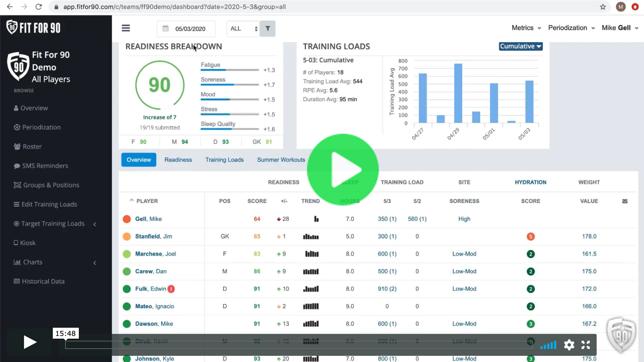The height and width of the screenshot is (362, 644).
Task: Click the date input field 05/03/2020
Action: coord(186,29)
